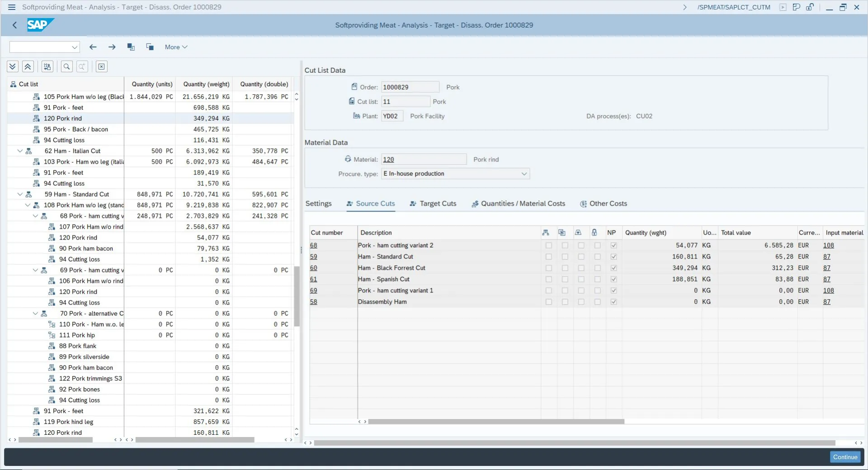Click the icon beside the Cut list label
The image size is (868, 470).
click(352, 101)
